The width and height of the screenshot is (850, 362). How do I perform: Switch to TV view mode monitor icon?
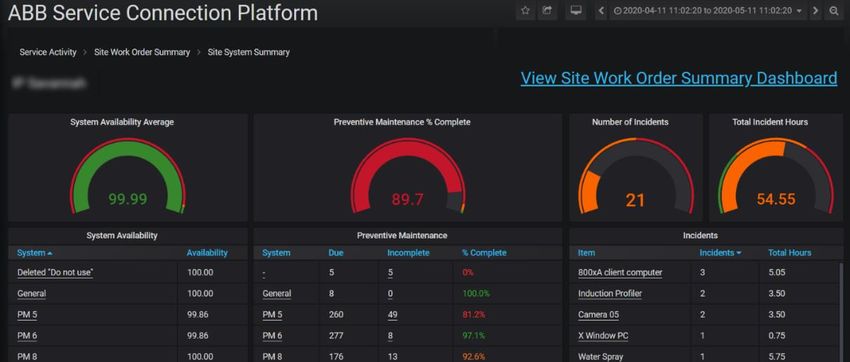click(x=576, y=11)
